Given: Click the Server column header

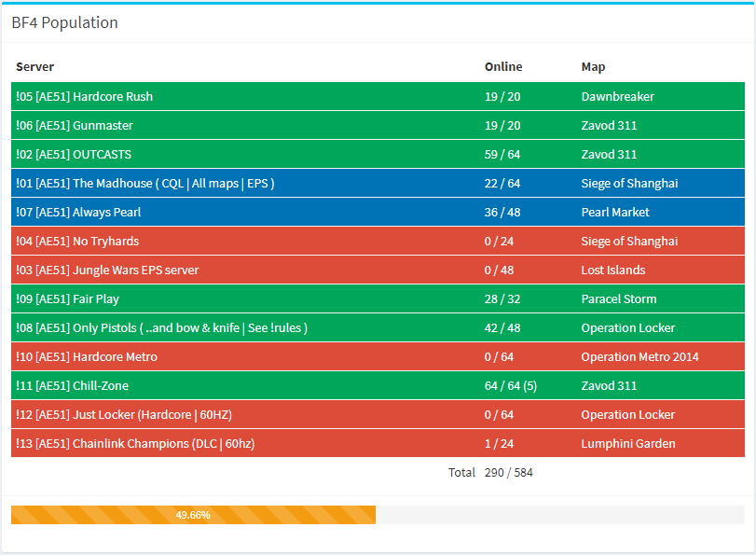Looking at the screenshot, I should (x=34, y=66).
